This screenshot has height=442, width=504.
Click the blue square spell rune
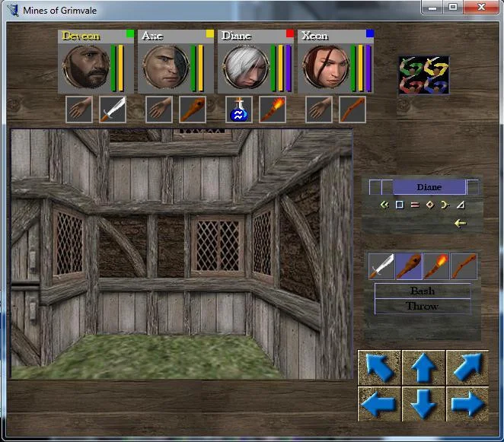click(400, 205)
